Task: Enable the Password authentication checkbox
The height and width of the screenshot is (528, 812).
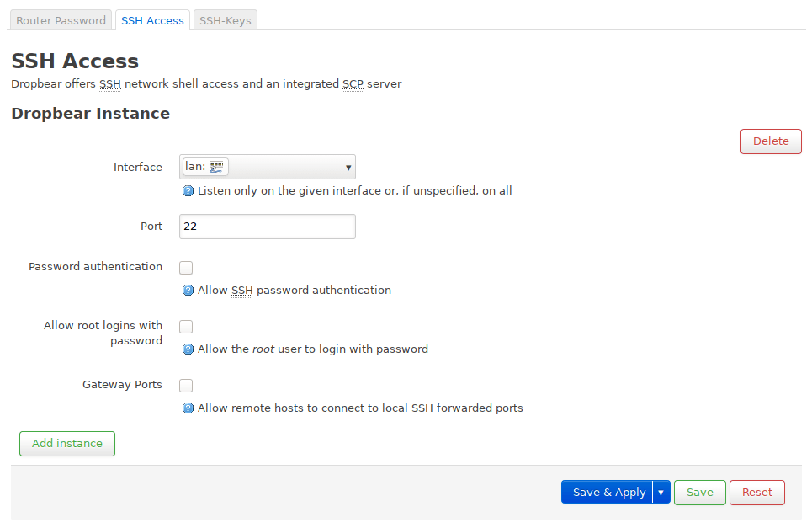Action: (186, 268)
